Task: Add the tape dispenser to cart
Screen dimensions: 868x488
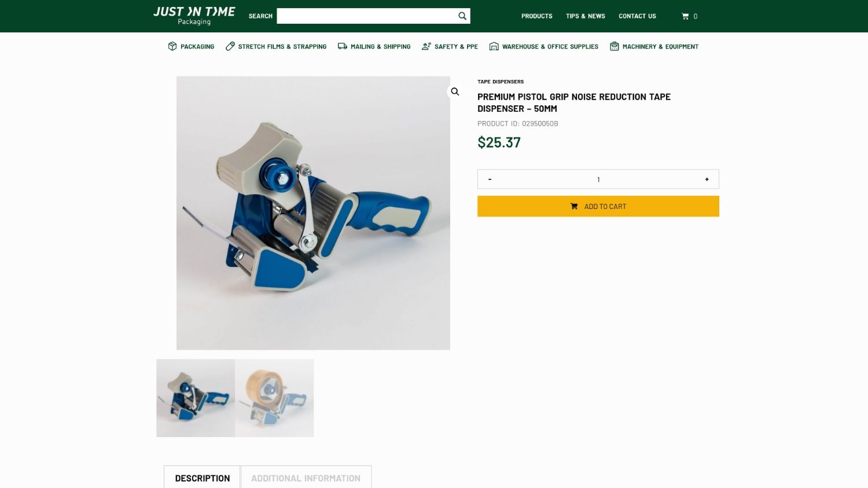Action: 598,206
